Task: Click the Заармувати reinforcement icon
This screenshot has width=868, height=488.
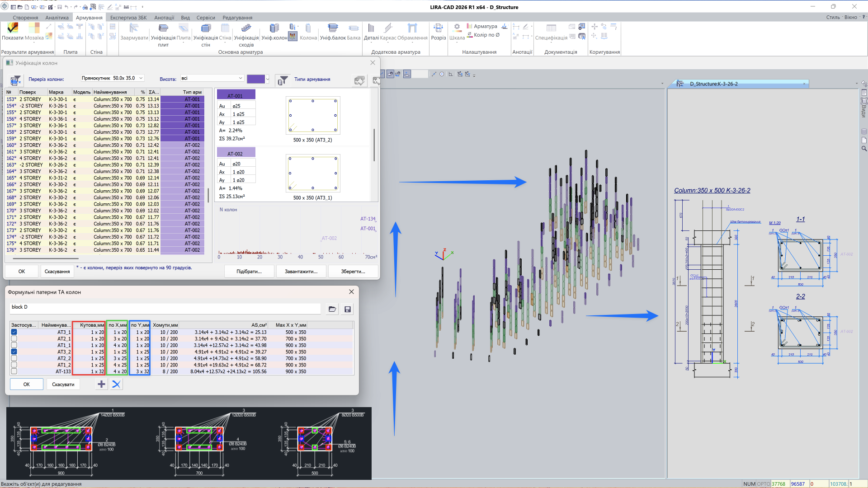Action: coord(134,28)
